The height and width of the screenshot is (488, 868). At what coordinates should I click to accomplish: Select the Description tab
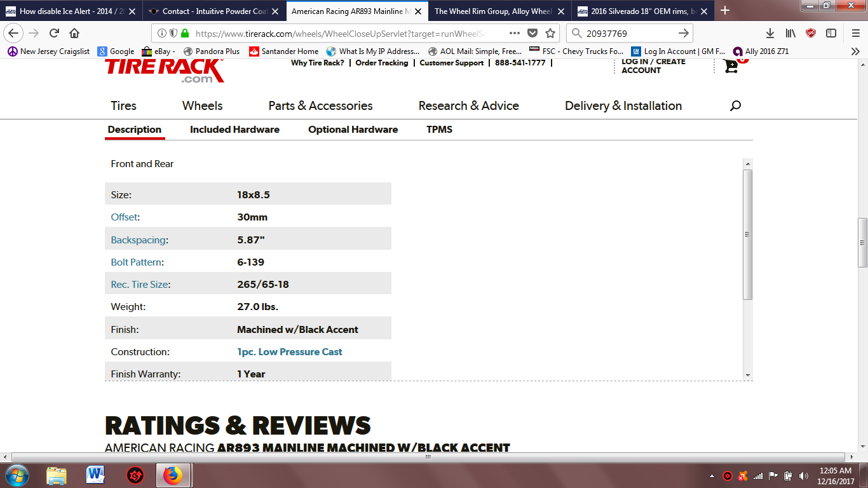pos(134,130)
